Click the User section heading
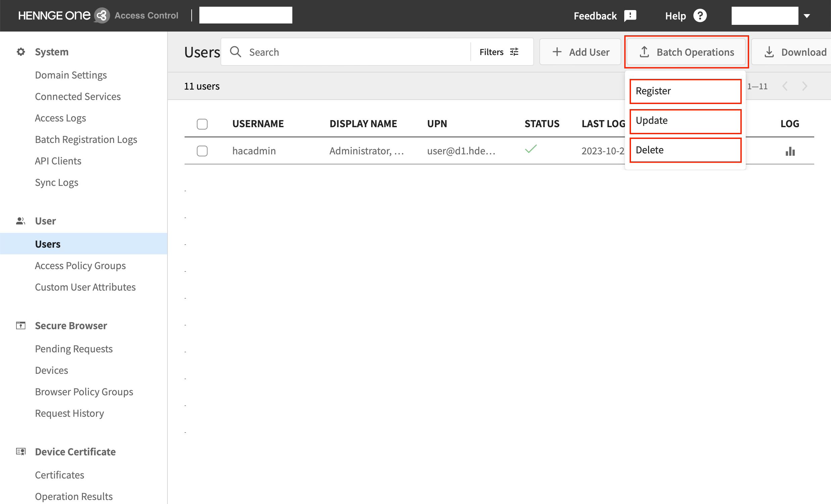This screenshot has width=831, height=504. (46, 221)
